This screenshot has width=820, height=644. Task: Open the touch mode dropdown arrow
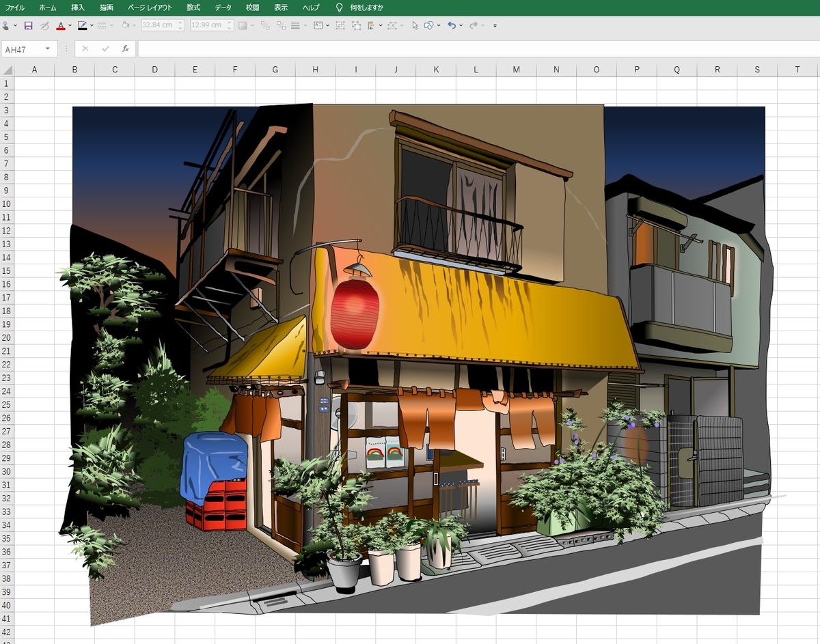click(x=15, y=25)
